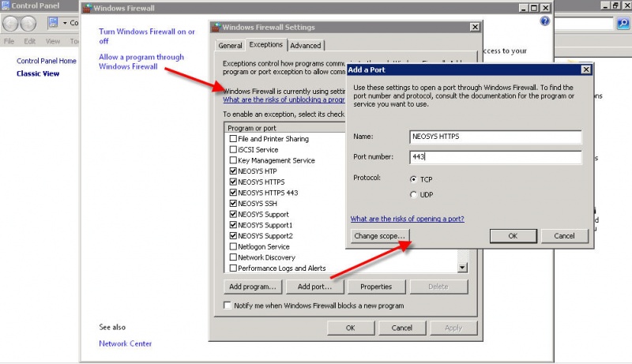Screen dimensions: 632x364
Task: Open the 'risks of unblocking a program' link
Action: click(284, 99)
